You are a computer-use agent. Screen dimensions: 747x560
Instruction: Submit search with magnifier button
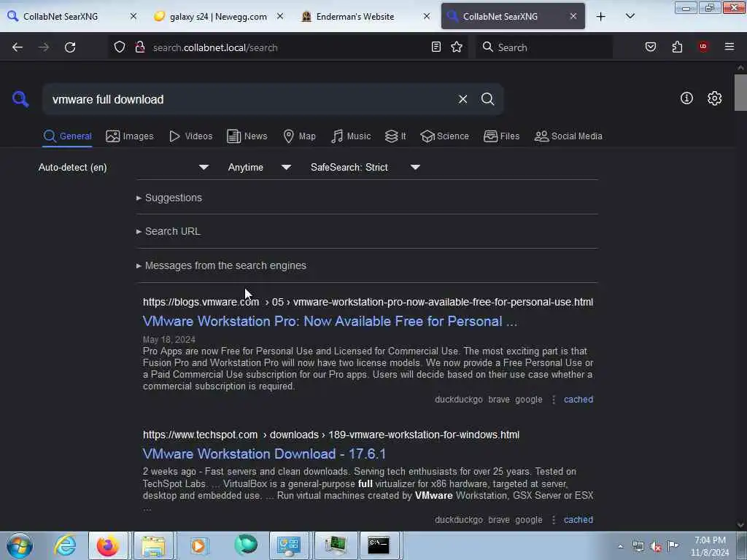click(x=488, y=99)
